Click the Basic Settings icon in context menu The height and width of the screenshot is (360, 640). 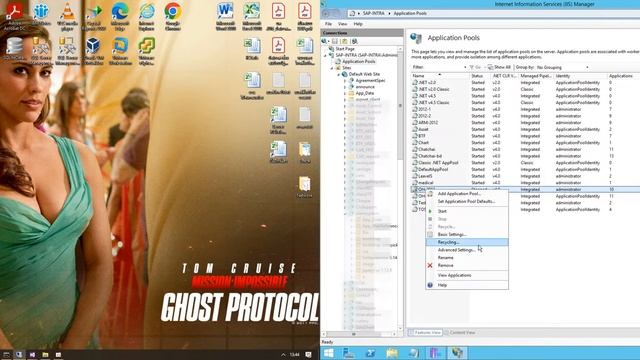point(430,234)
